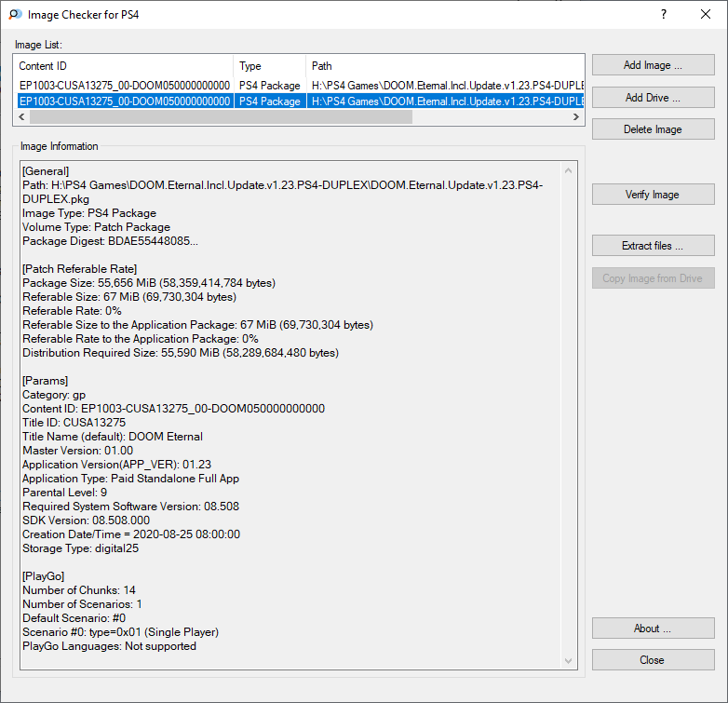This screenshot has height=703, width=728.
Task: Select the highlighted second image list row
Action: coord(301,101)
